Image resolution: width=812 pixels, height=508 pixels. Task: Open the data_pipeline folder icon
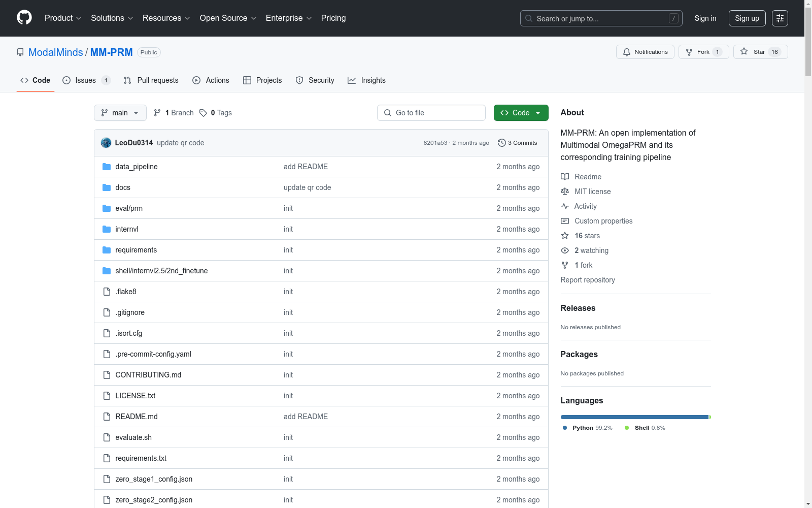pyautogui.click(x=107, y=167)
